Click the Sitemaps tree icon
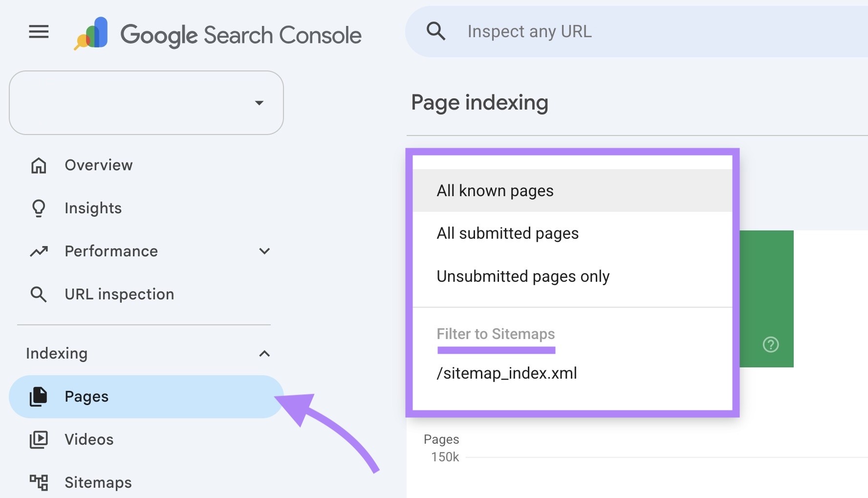Viewport: 868px width, 498px height. [39, 482]
